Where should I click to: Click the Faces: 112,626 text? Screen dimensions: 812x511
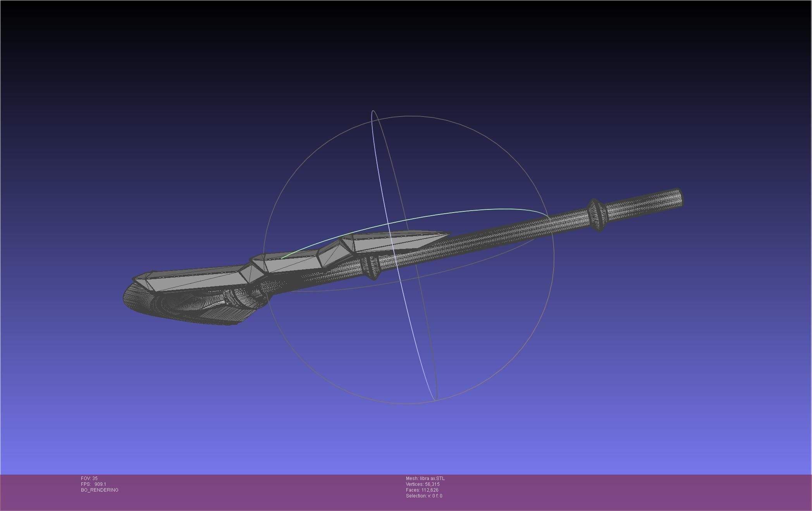pyautogui.click(x=422, y=490)
